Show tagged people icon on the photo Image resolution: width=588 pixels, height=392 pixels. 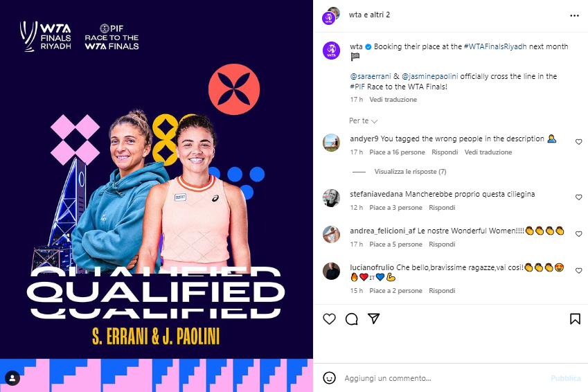click(12, 378)
